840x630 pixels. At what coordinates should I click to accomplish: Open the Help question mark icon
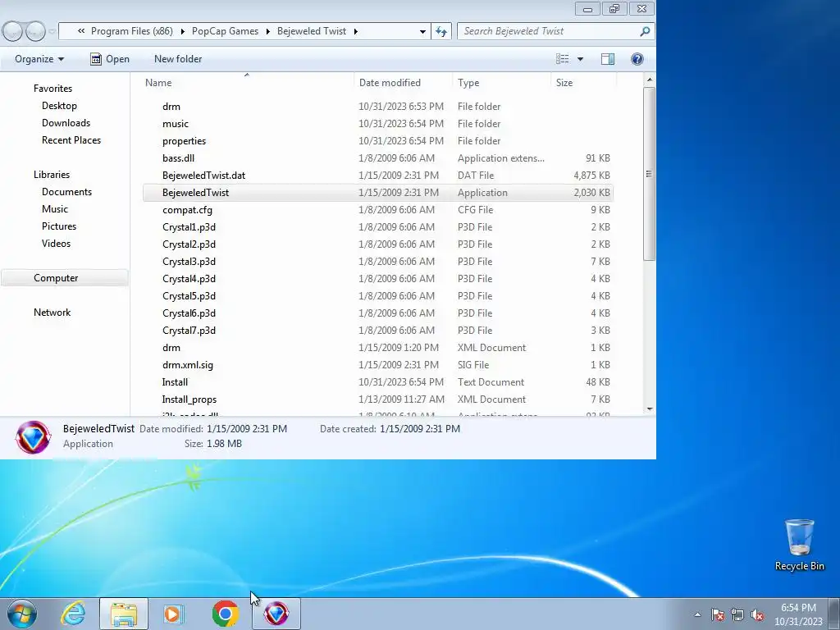pos(637,59)
